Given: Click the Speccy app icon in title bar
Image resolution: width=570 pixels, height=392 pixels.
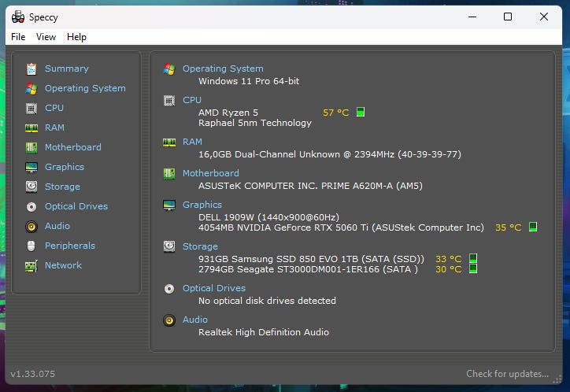Looking at the screenshot, I should coord(18,17).
